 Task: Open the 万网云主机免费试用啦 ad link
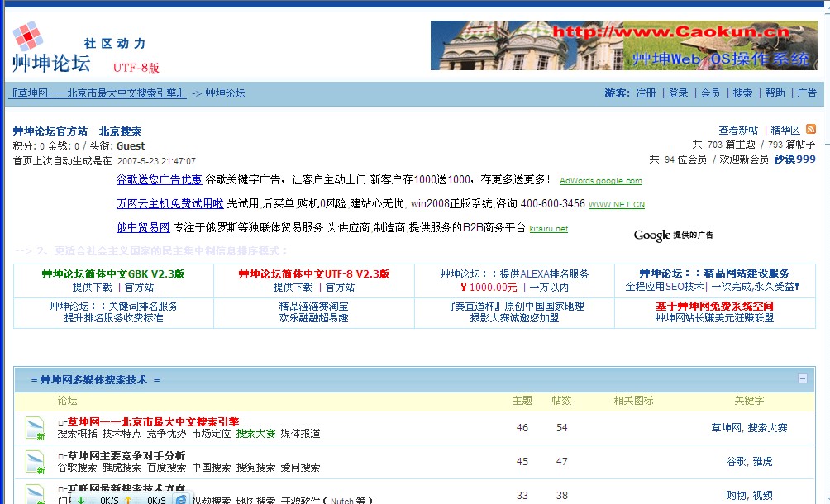pyautogui.click(x=170, y=203)
